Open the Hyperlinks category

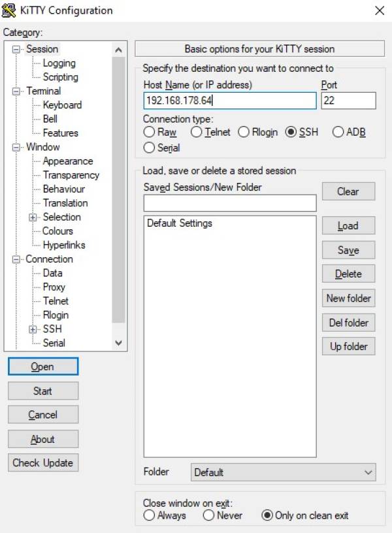click(x=64, y=245)
